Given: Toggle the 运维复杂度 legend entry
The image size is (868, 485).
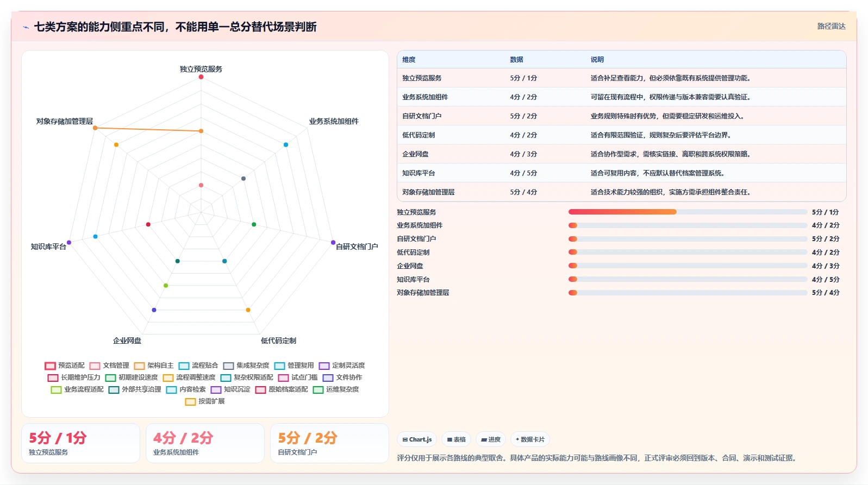Looking at the screenshot, I should 336,389.
